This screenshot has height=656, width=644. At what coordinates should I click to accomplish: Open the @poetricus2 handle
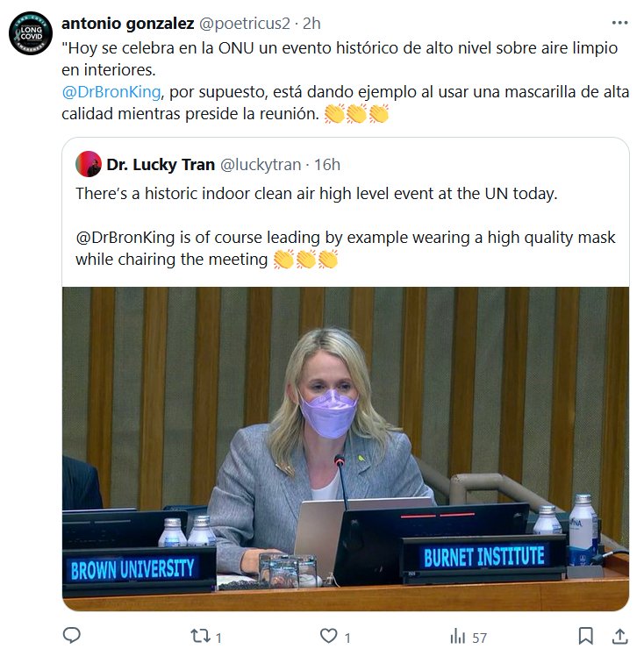[245, 24]
